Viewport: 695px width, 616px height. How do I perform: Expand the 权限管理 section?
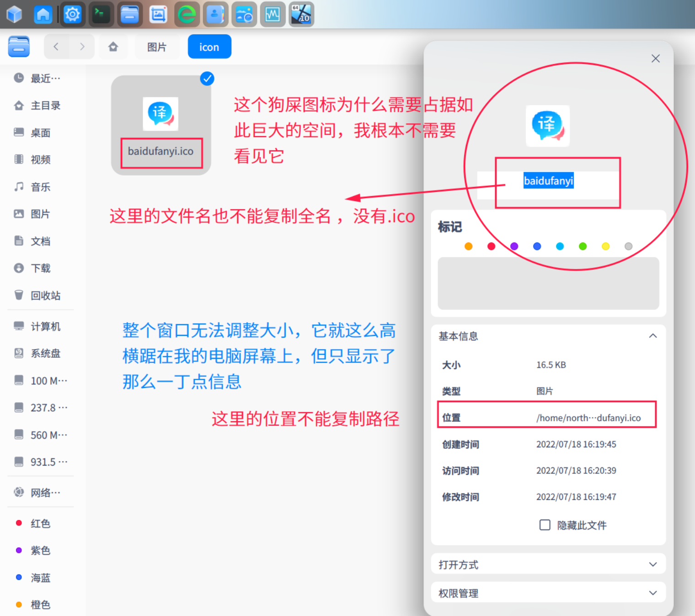pyautogui.click(x=653, y=593)
